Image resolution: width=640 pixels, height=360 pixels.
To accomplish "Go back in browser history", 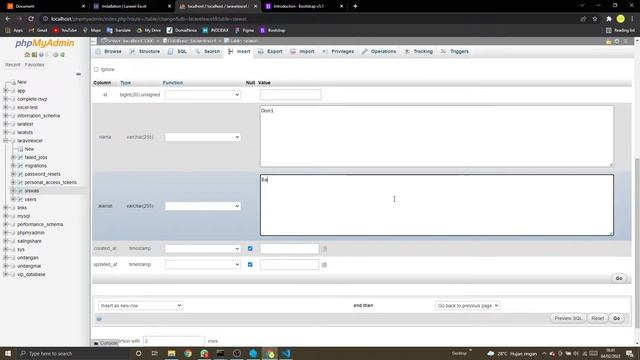I will (8, 19).
